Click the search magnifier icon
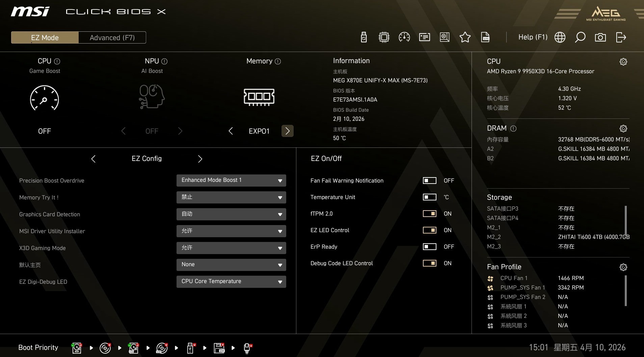The height and width of the screenshot is (357, 644). click(x=580, y=37)
